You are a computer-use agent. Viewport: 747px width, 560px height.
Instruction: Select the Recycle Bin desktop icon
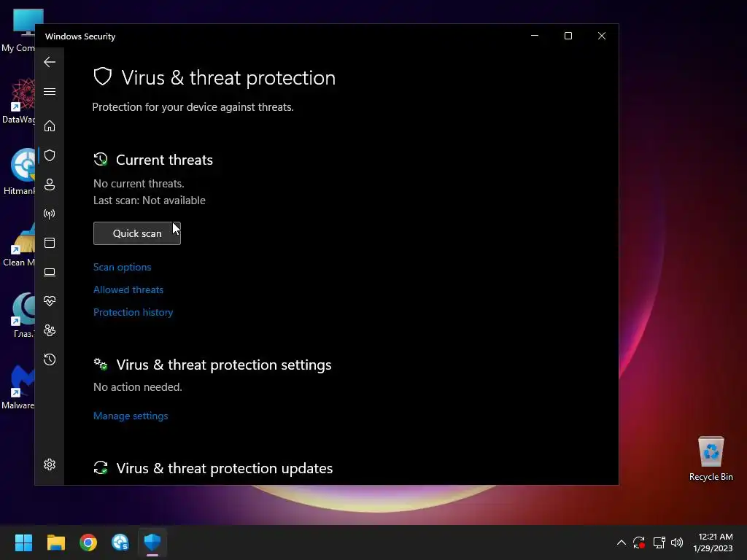711,459
